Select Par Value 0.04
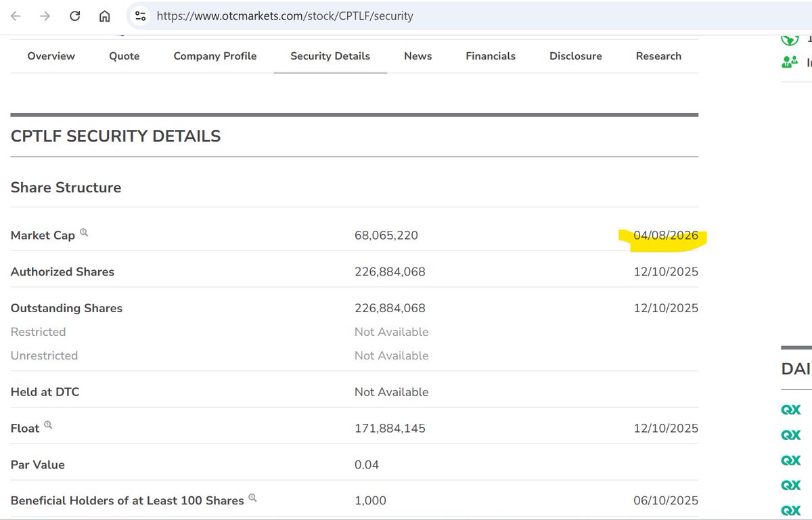Viewport: 812px width, 520px height. pos(367,465)
